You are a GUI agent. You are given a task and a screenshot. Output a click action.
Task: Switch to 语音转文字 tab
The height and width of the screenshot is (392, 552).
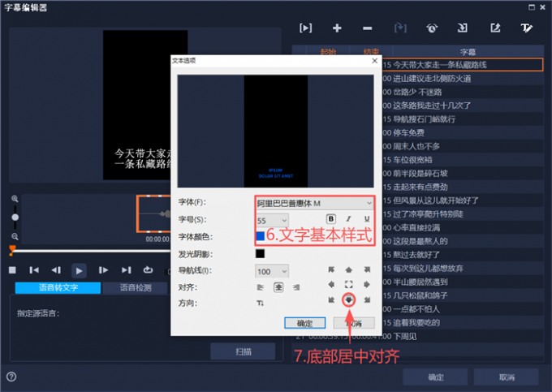click(x=58, y=287)
